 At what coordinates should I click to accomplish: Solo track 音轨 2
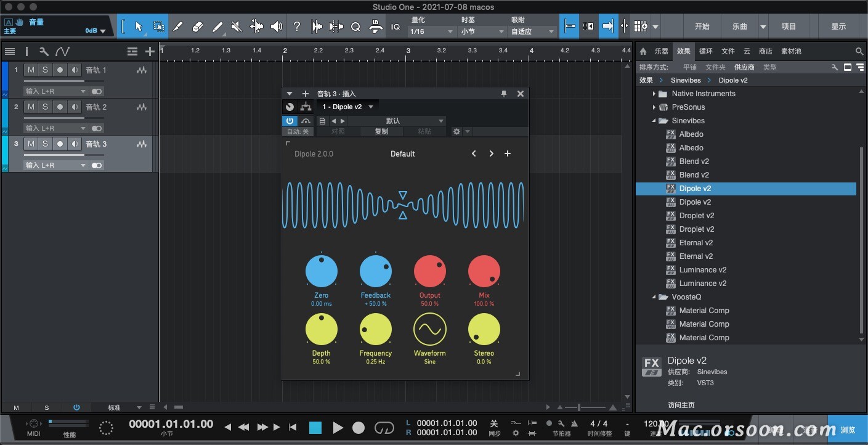coord(45,107)
